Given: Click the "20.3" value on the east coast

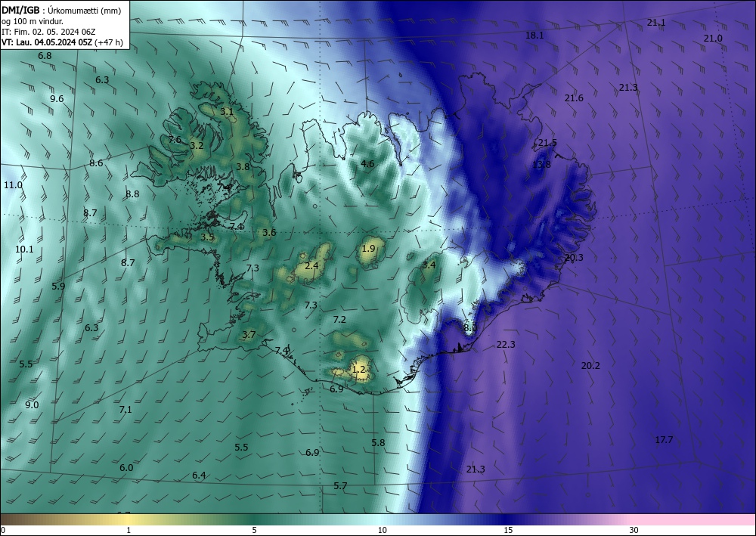Looking at the screenshot, I should pos(574,258).
